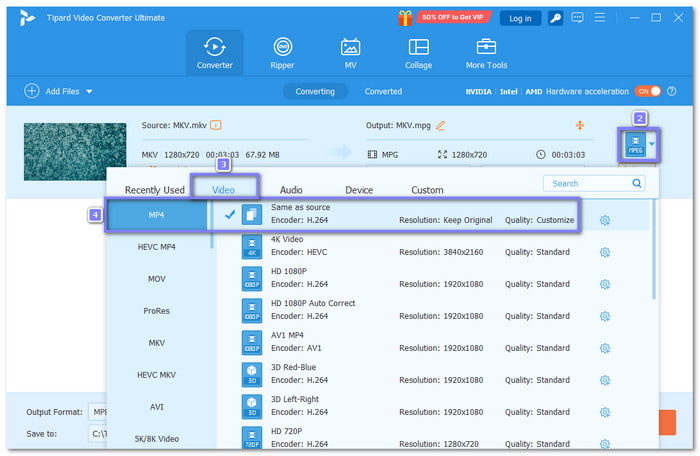Switch to the Audio tab
The image size is (700, 456).
pyautogui.click(x=291, y=190)
